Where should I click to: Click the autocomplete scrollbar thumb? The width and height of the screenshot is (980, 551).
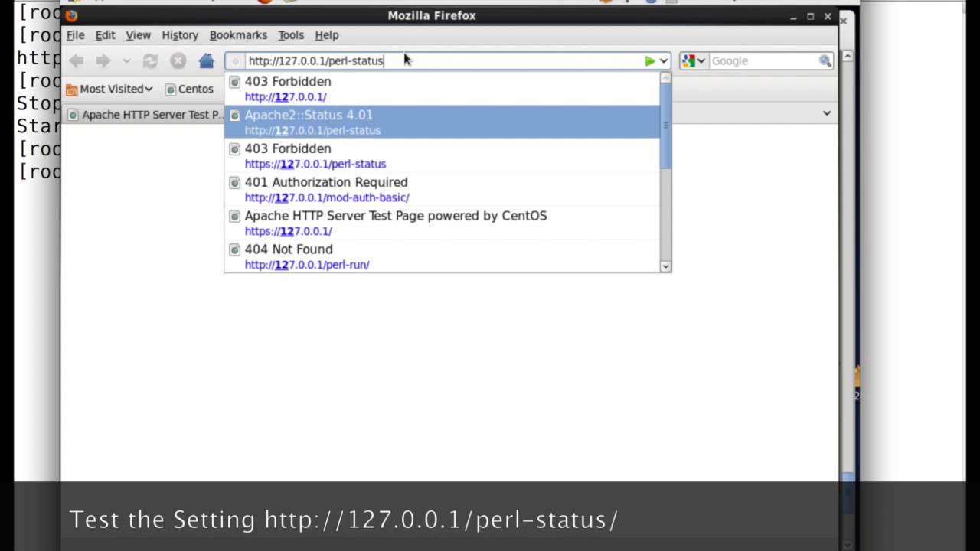pyautogui.click(x=665, y=126)
